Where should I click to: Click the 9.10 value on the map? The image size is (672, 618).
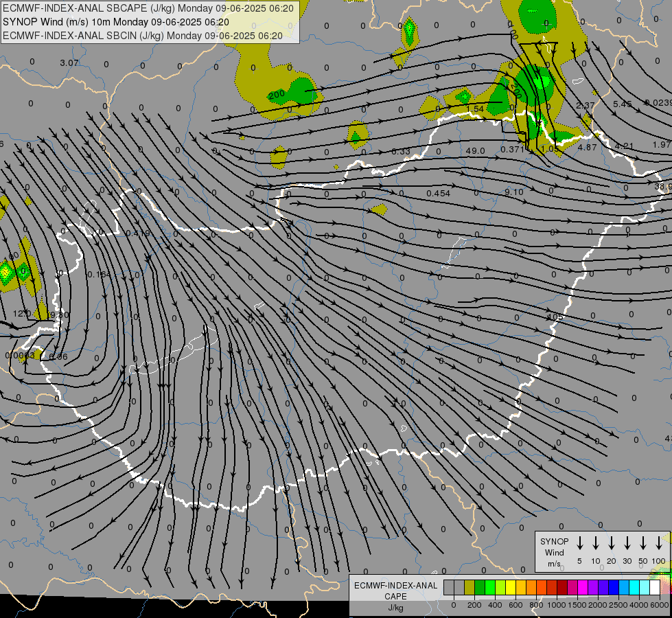[514, 192]
